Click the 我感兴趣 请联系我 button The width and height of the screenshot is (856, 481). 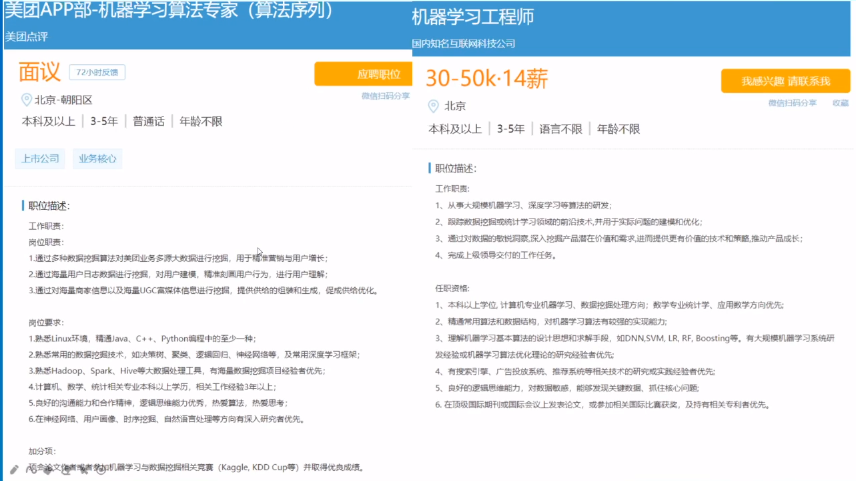786,81
